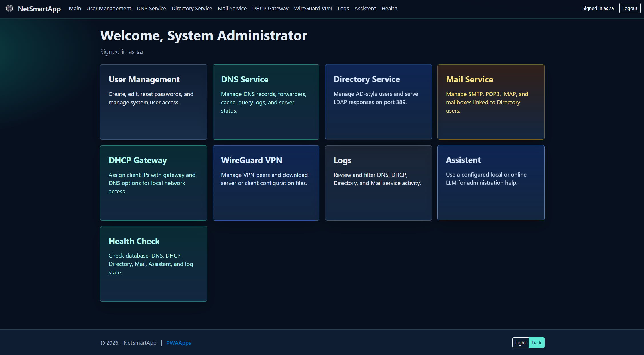Open the User Management card

click(153, 102)
